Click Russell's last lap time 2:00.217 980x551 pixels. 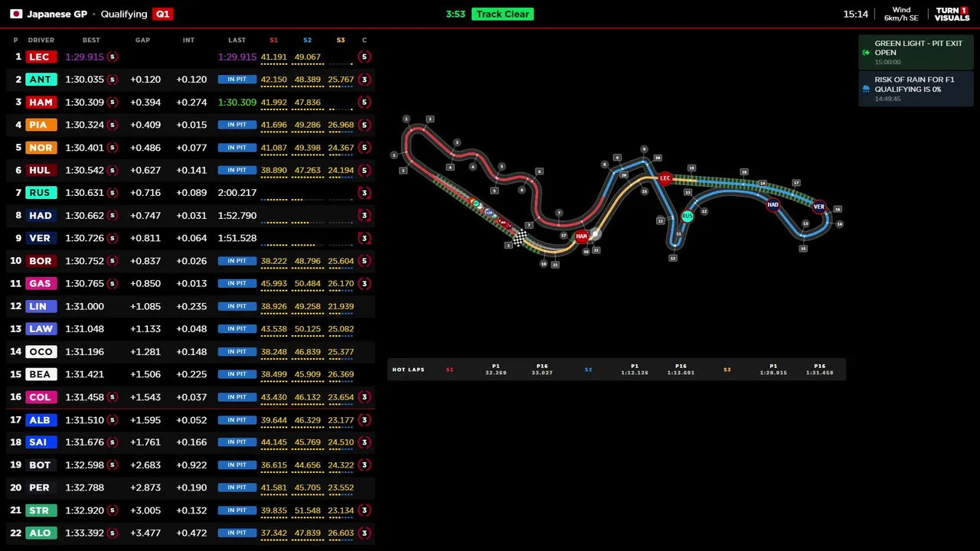click(x=237, y=193)
